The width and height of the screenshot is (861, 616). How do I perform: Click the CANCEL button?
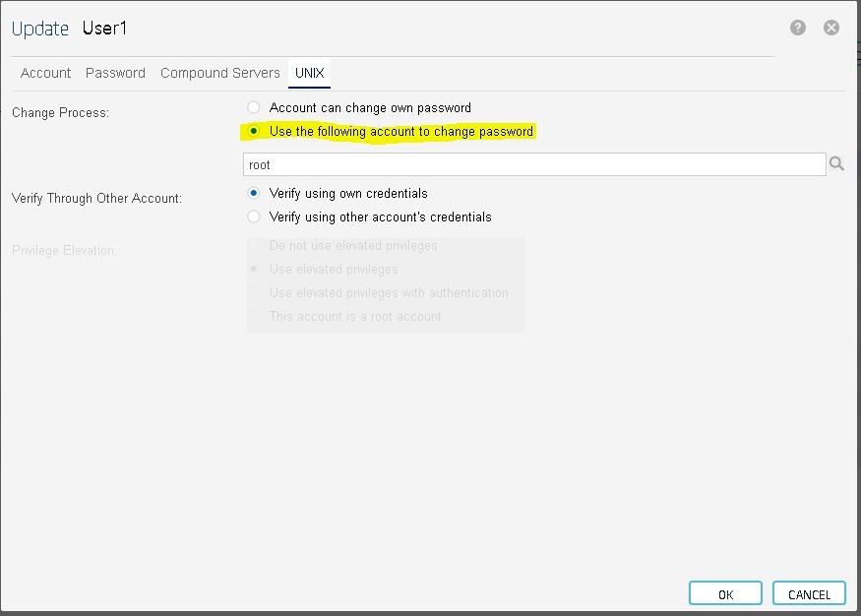tap(809, 594)
